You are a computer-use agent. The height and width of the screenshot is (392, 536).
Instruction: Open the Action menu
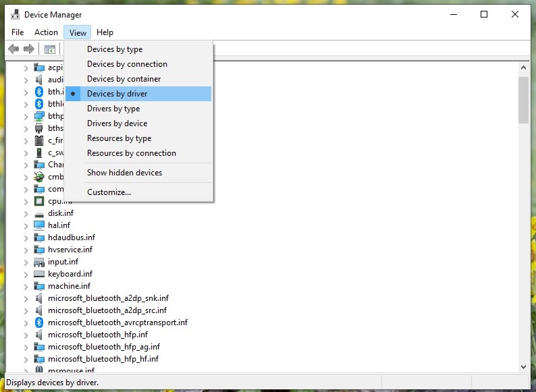point(46,32)
